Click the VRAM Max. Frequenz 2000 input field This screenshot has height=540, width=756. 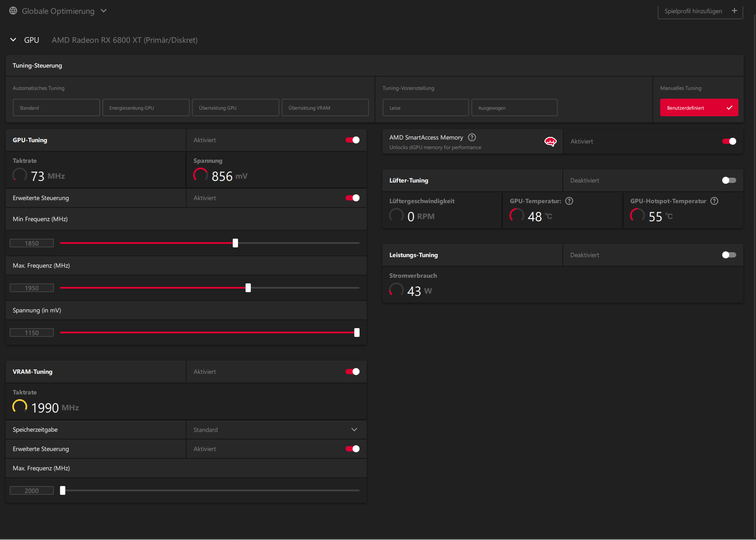(x=32, y=490)
